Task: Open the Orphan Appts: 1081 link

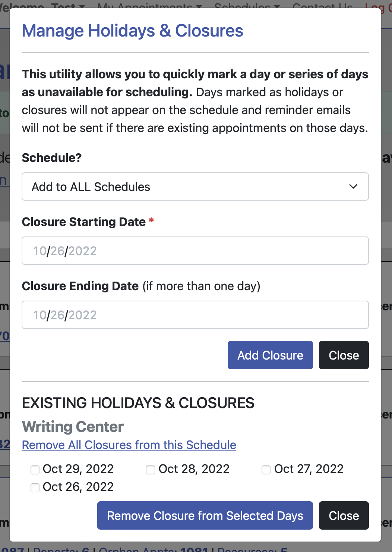Action: click(153, 549)
